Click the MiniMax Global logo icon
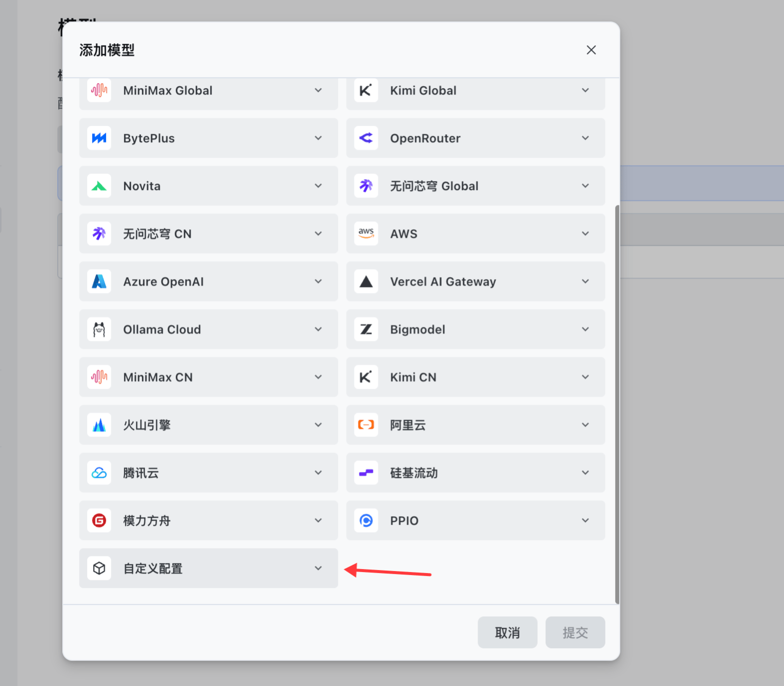784x686 pixels. (99, 91)
